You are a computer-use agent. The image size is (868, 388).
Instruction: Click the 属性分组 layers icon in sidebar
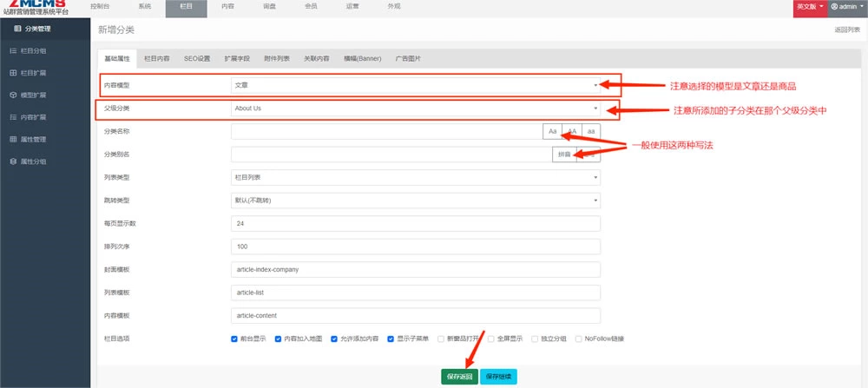pyautogui.click(x=13, y=161)
